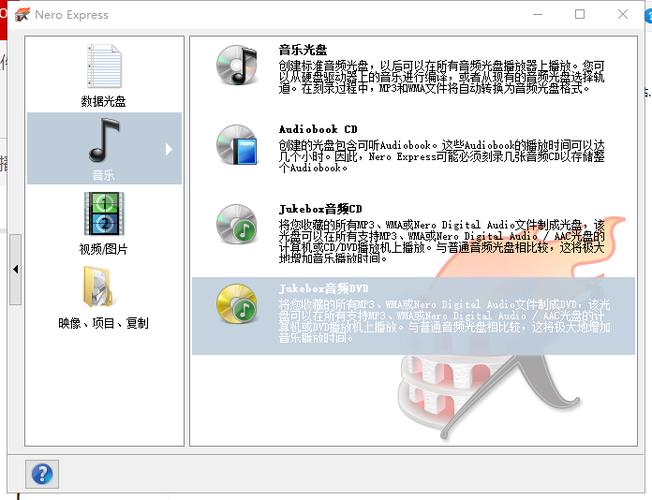652x500 pixels.
Task: Collapse the side panel with left arrow handle
Action: pyautogui.click(x=15, y=269)
